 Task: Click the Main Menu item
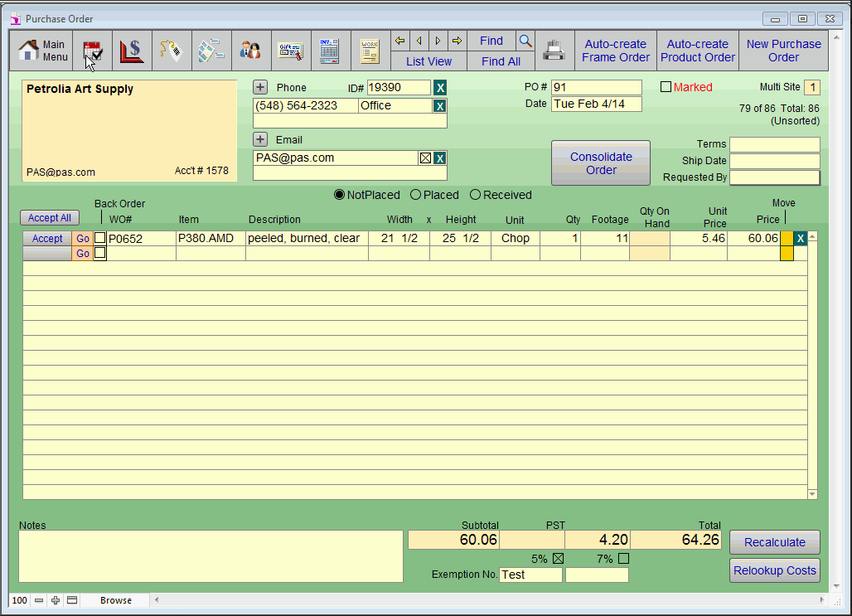pos(42,50)
